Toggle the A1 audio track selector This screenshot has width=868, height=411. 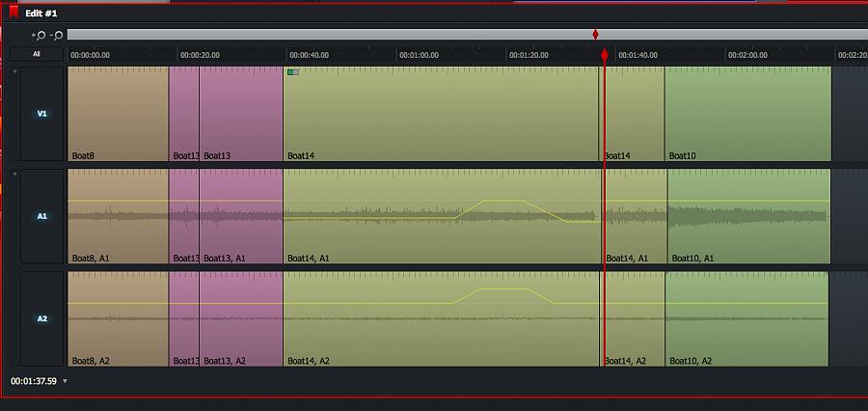[41, 217]
